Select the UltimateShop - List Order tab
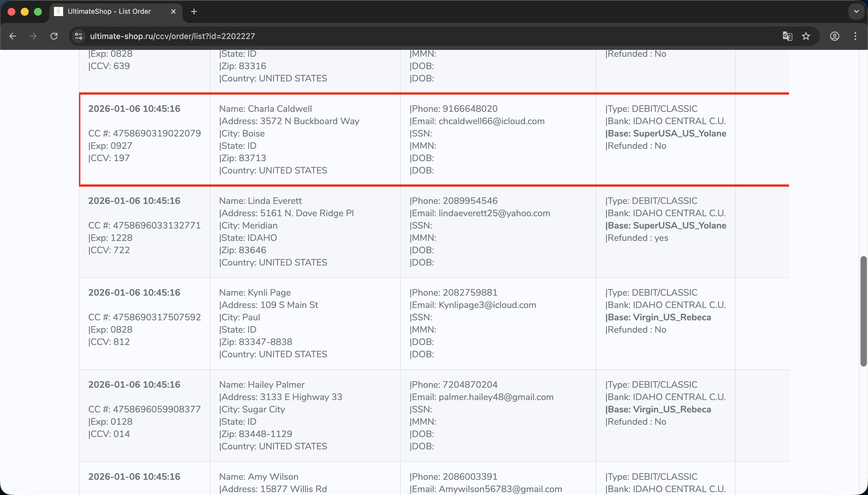 point(109,11)
